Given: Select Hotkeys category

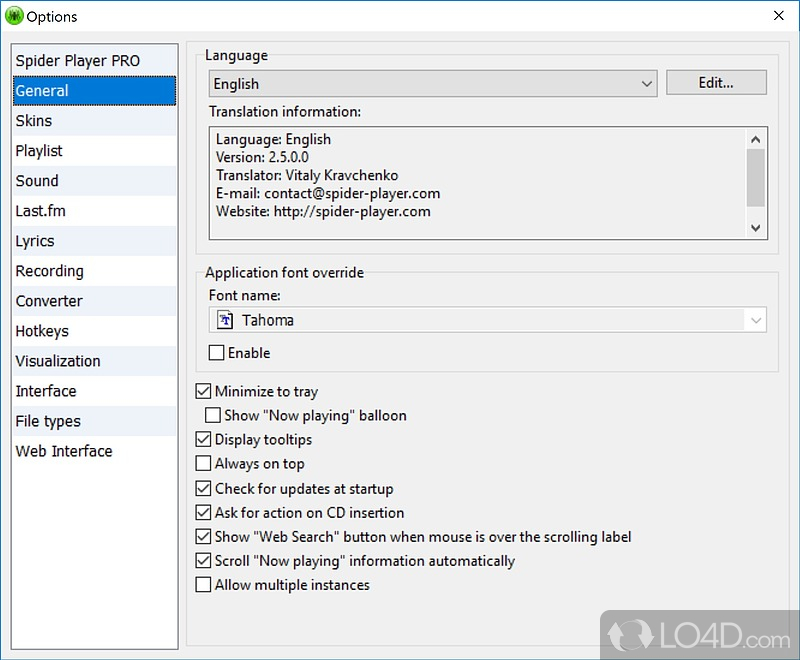Looking at the screenshot, I should tap(94, 332).
